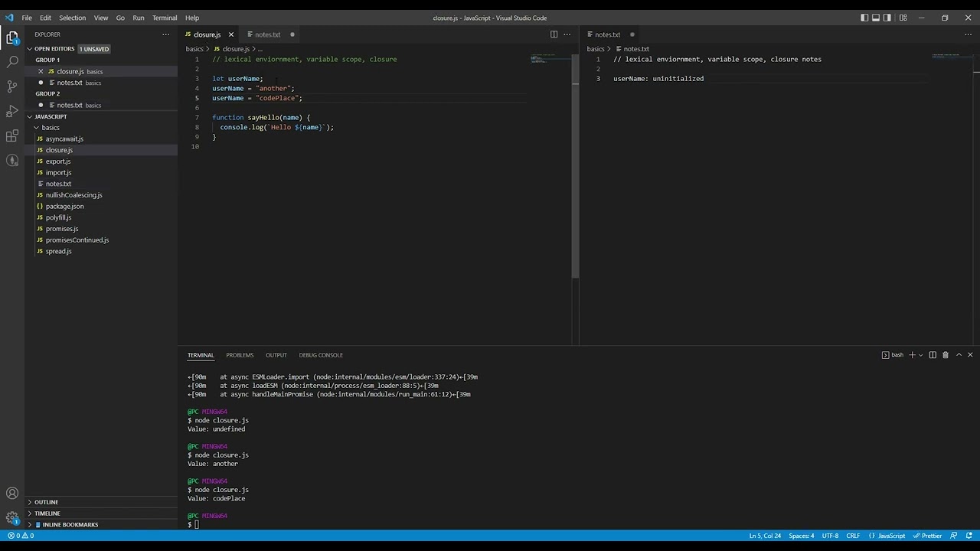Viewport: 980px width, 551px height.
Task: Open the Explorer view in activity bar
Action: [x=12, y=37]
